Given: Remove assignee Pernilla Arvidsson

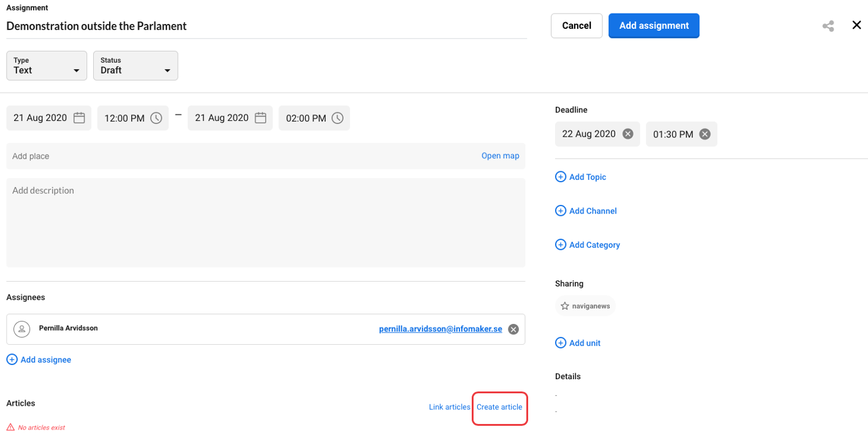Looking at the screenshot, I should click(513, 328).
